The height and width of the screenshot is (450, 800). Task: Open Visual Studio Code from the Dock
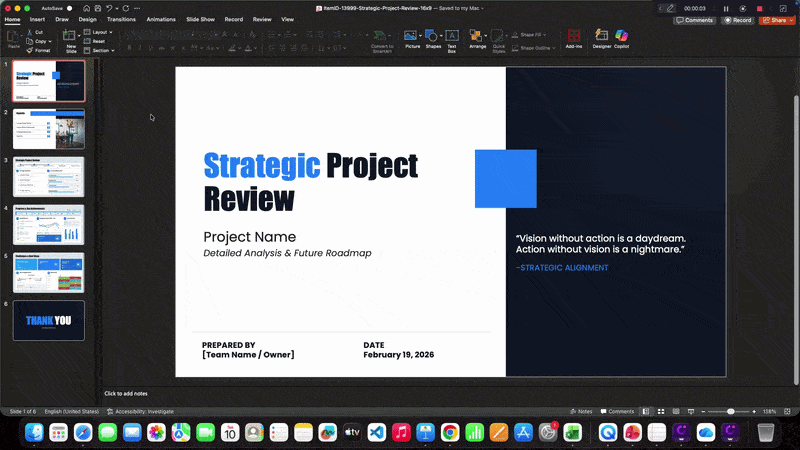(377, 433)
